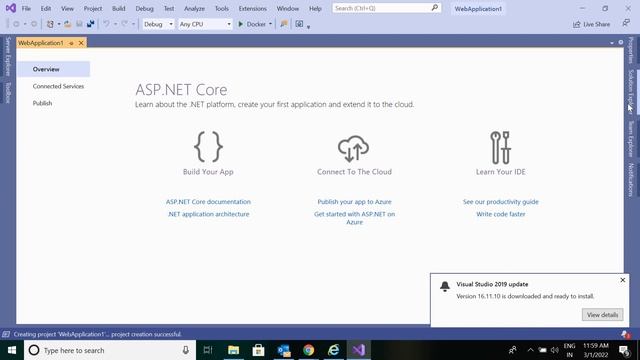The width and height of the screenshot is (640, 360).
Task: Click the Find in Files toolbar icon
Action: 283,24
